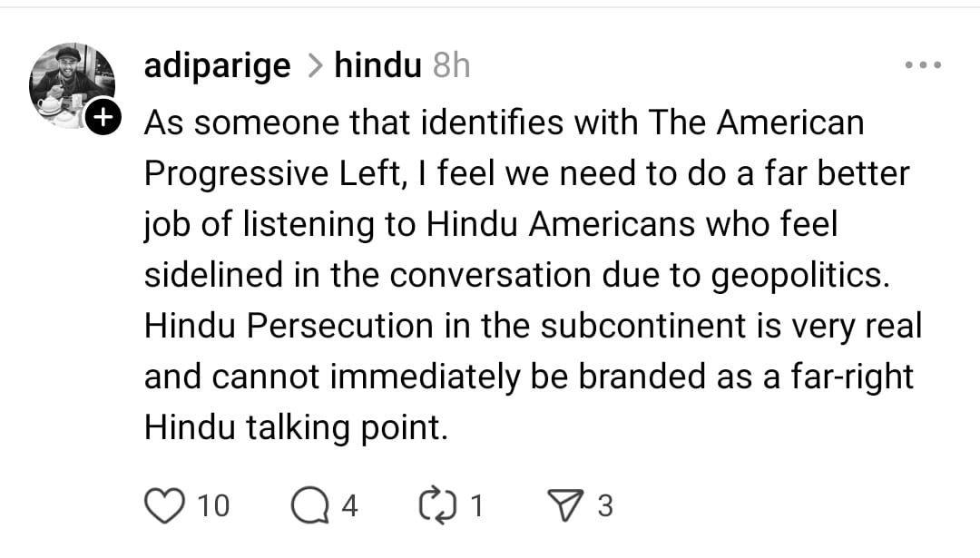Open adiparige's profile picture

pos(73,85)
